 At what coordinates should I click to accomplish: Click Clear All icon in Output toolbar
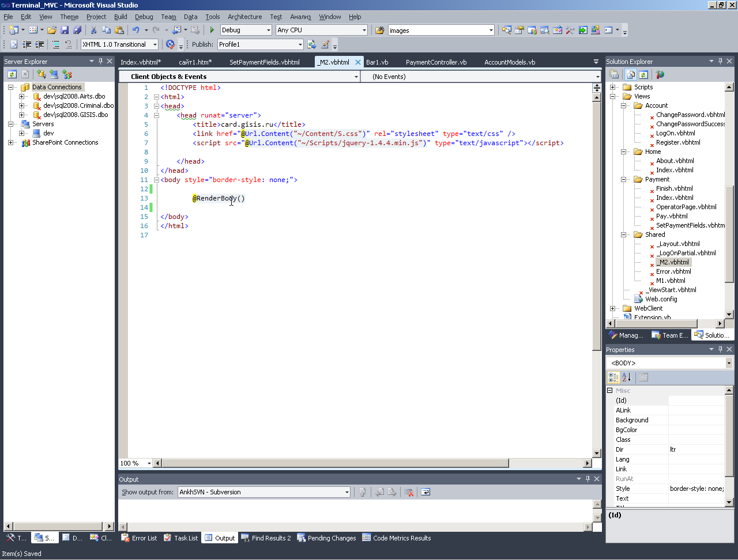(x=409, y=492)
